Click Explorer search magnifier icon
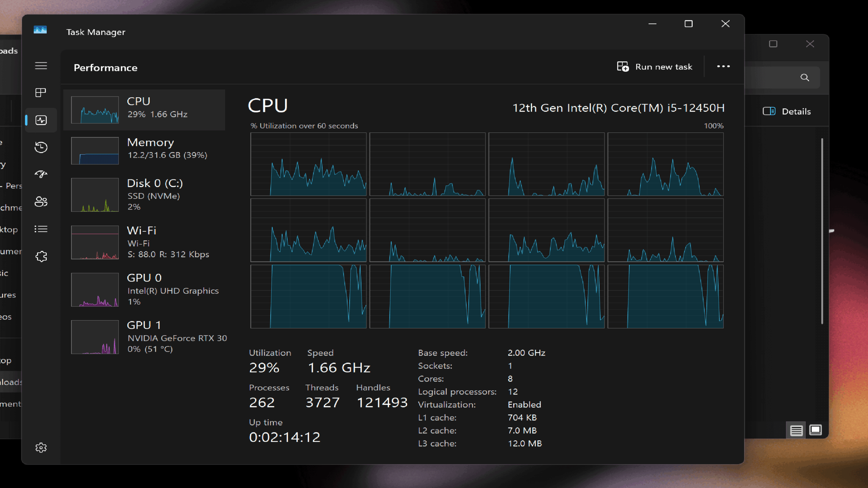 [x=805, y=78]
